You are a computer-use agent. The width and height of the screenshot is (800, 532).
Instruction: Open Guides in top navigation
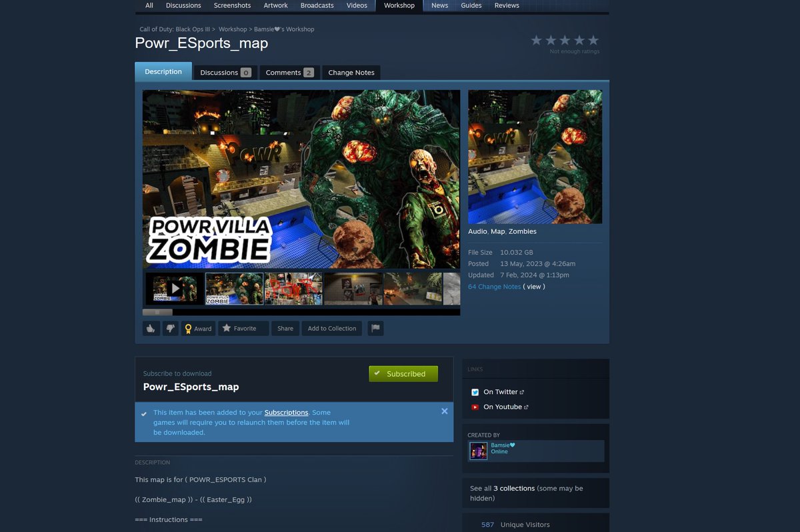pos(471,5)
